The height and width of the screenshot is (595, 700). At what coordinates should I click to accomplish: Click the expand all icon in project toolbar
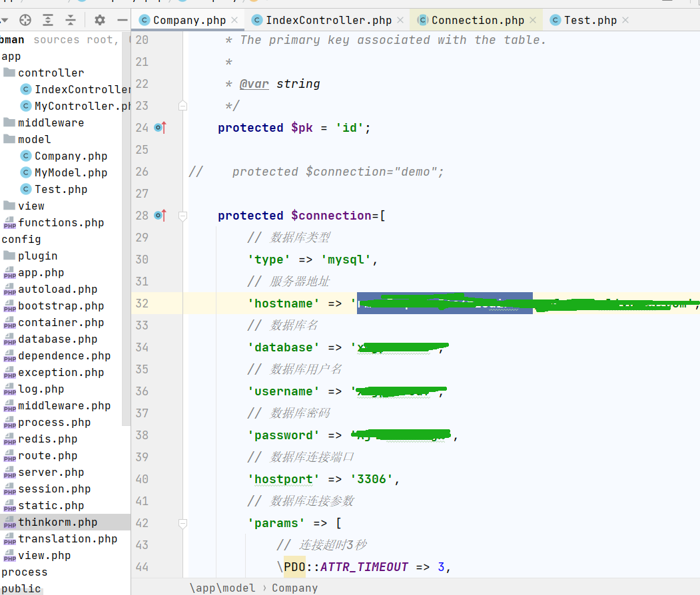48,20
